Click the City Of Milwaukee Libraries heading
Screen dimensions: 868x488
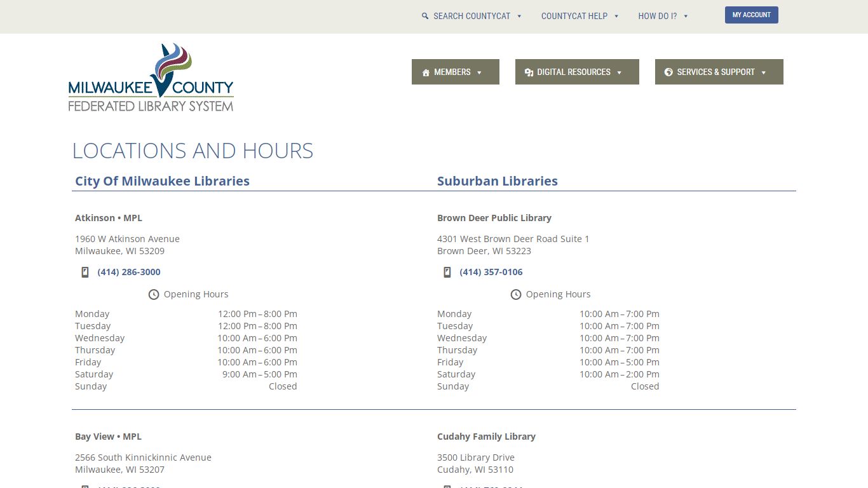[x=162, y=181]
